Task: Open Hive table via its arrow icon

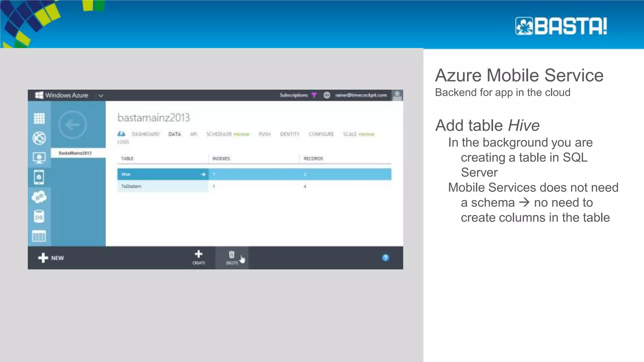Action: point(203,174)
